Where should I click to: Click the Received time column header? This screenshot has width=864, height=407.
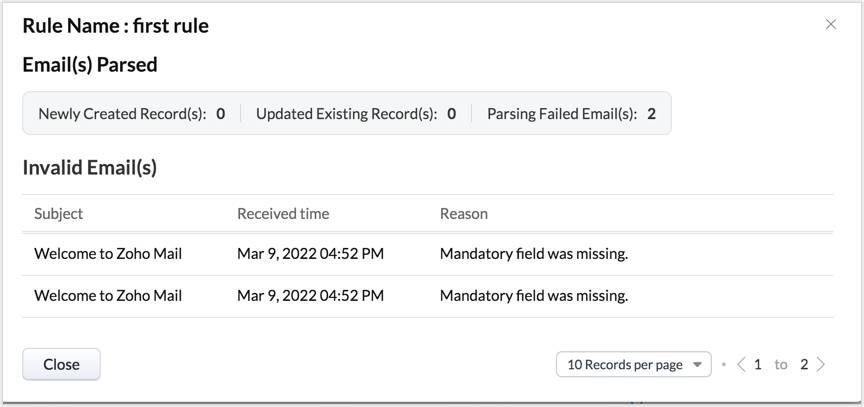[x=283, y=214]
